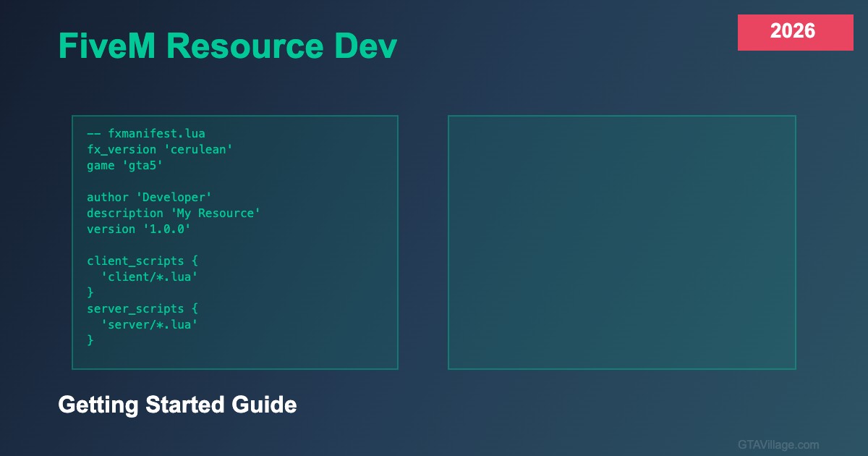Click inside the empty right panel
The width and height of the screenshot is (868, 456).
pos(621,242)
